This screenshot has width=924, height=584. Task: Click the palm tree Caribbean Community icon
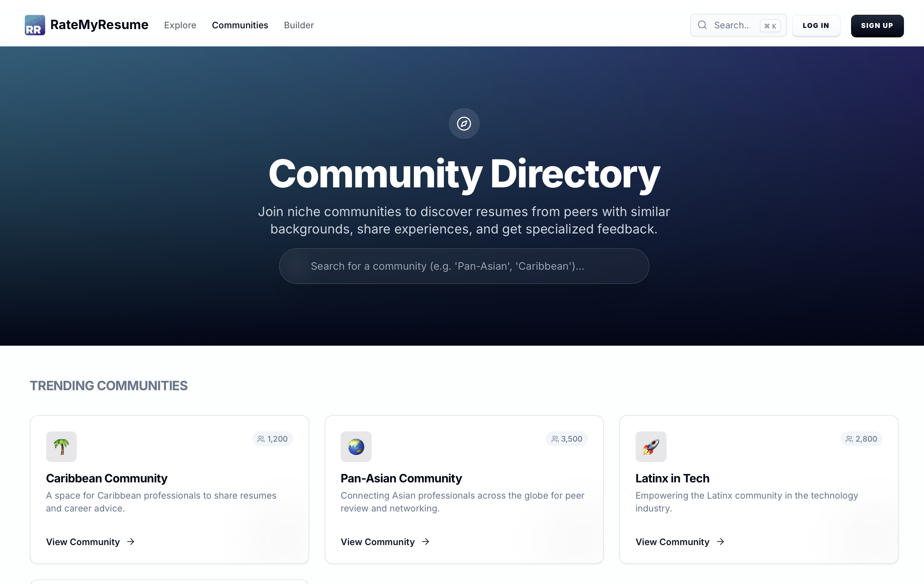coord(61,446)
